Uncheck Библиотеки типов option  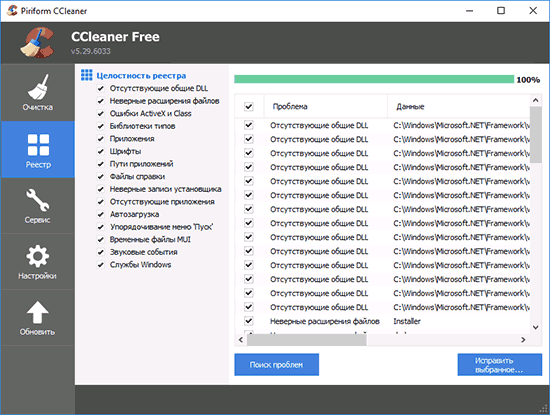pos(101,126)
